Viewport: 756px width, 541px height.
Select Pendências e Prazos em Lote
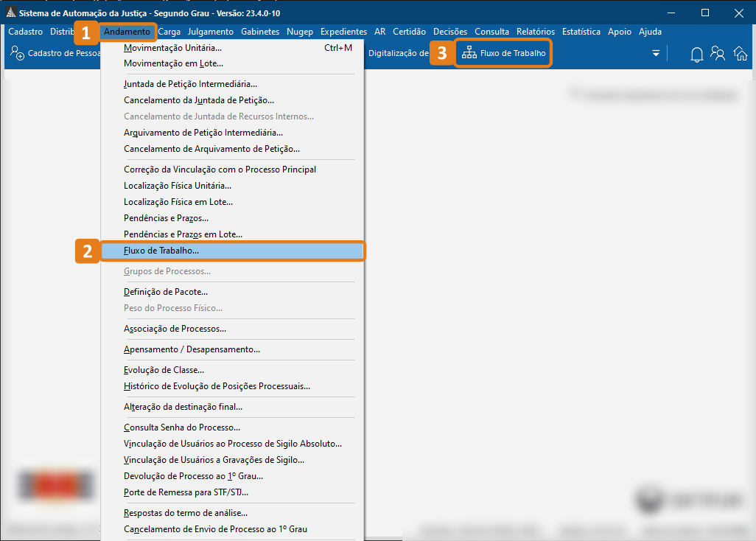183,234
